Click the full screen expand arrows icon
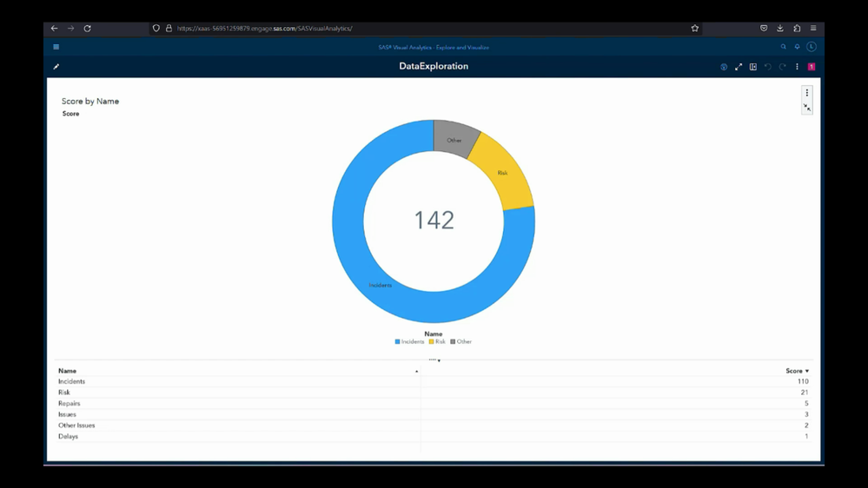 [739, 66]
